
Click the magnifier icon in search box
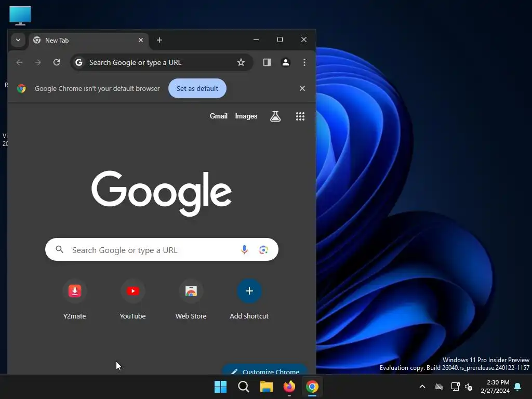point(59,250)
